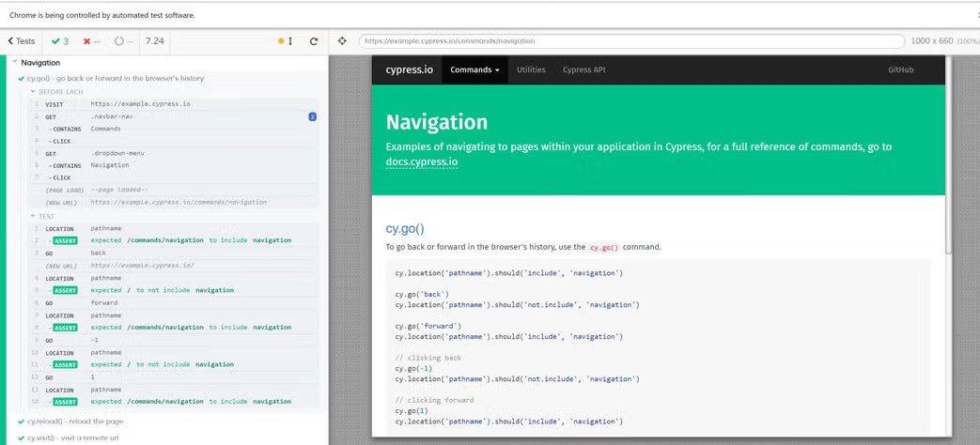Open the Commands dropdown in navbar

coord(475,69)
